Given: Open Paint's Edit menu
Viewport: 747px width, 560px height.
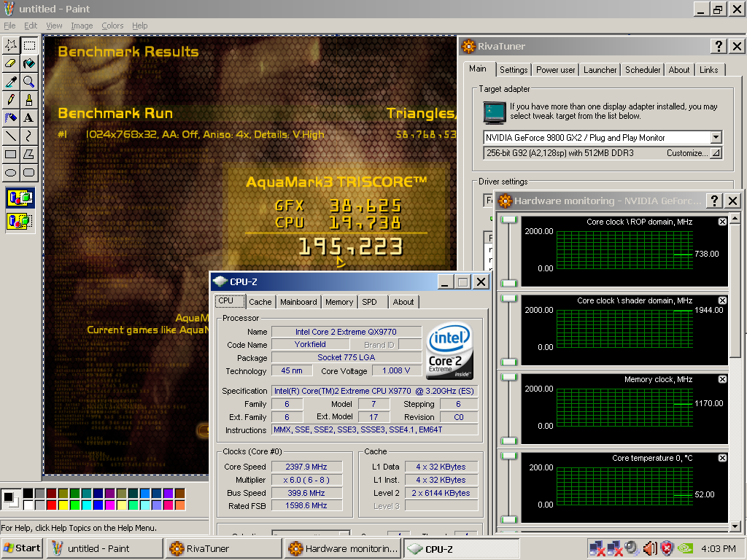Looking at the screenshot, I should 31,26.
